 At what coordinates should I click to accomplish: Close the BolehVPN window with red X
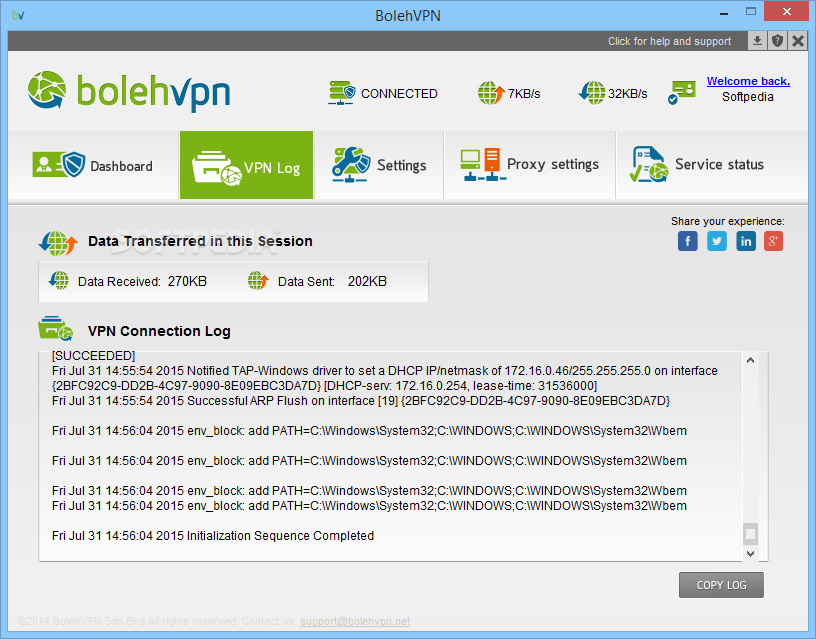click(x=786, y=11)
